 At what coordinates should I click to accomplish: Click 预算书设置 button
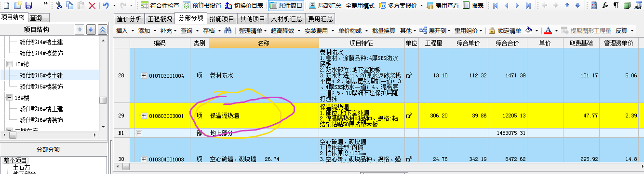click(x=201, y=6)
